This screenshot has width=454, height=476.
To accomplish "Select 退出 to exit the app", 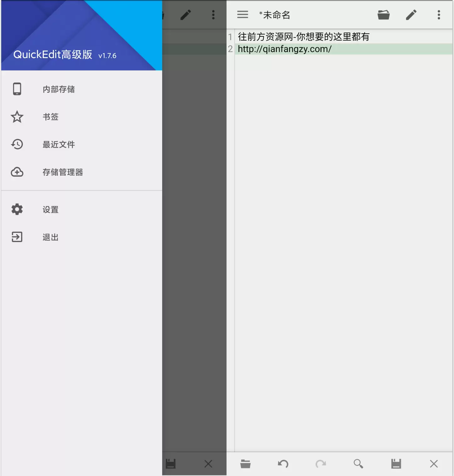I will [82, 237].
